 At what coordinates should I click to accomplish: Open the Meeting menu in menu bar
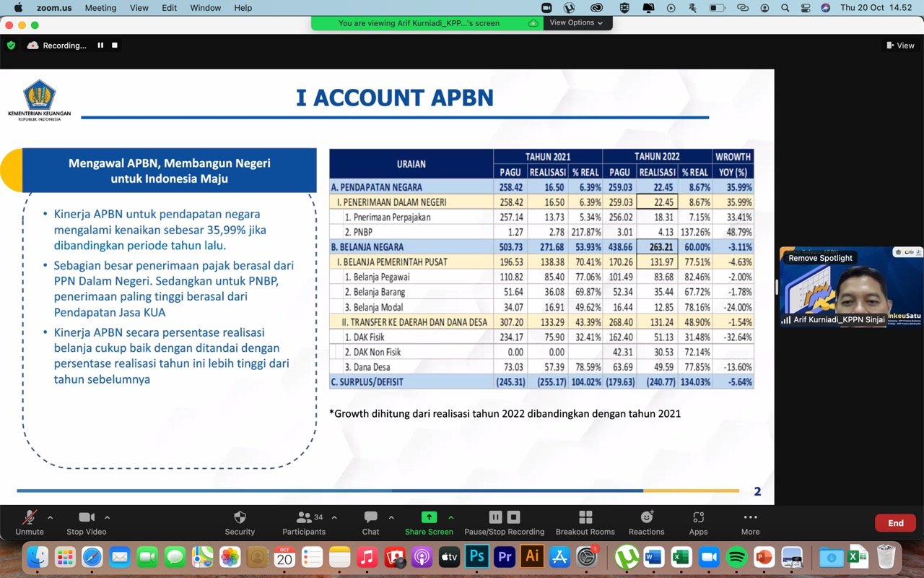point(100,8)
